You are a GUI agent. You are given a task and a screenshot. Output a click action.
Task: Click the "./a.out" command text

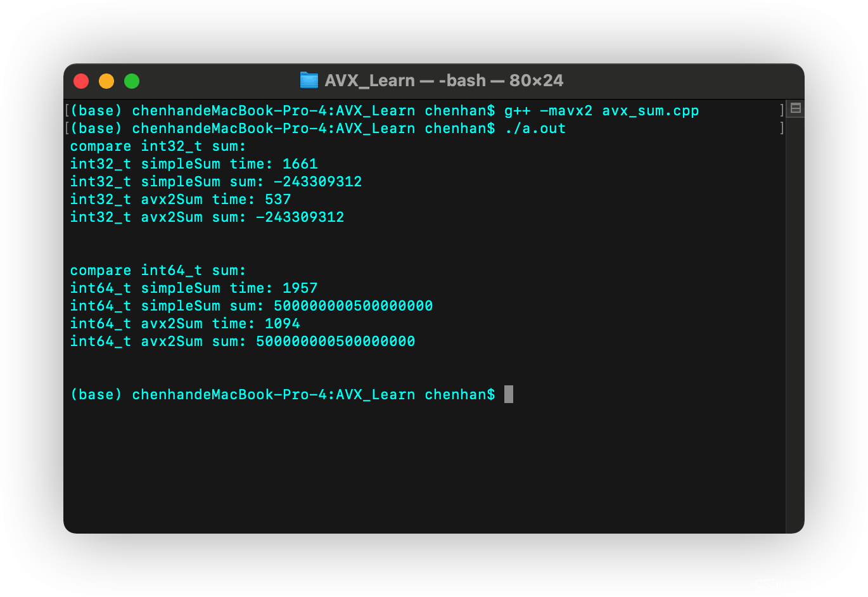[535, 129]
